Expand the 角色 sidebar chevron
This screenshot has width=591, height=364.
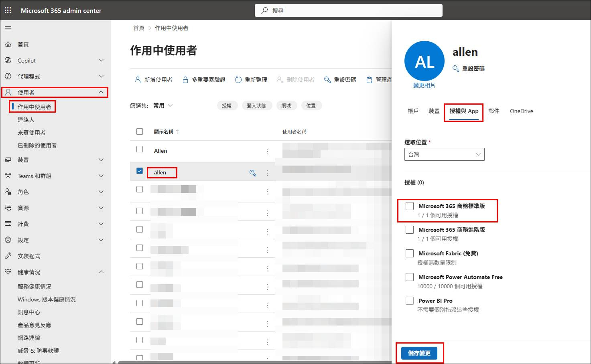point(101,192)
